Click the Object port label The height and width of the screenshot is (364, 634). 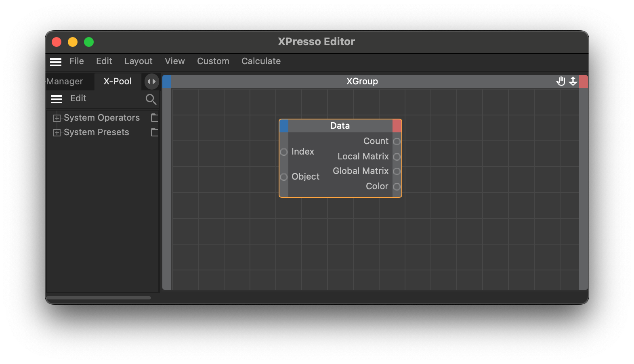point(306,177)
